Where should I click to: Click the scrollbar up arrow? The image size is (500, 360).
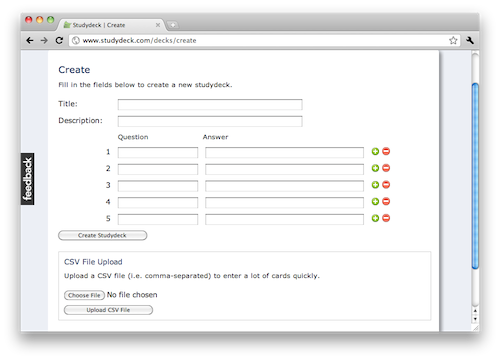point(475,311)
